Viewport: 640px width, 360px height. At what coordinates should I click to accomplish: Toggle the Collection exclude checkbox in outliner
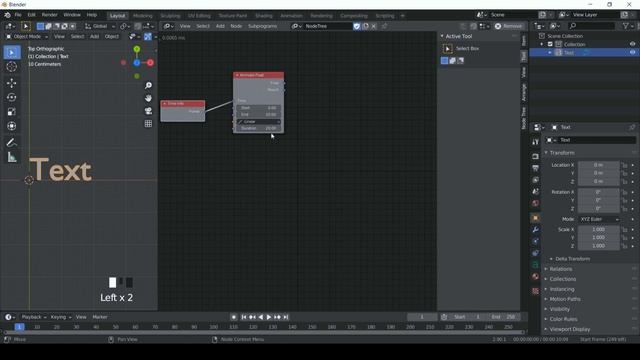point(550,44)
